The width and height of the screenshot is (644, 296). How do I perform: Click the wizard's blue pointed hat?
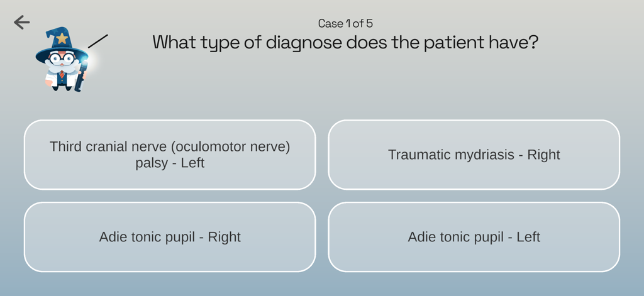click(x=58, y=45)
